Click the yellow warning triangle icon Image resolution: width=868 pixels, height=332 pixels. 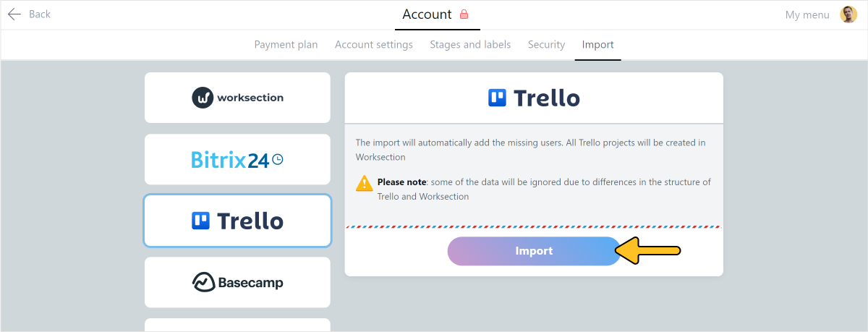coord(365,183)
